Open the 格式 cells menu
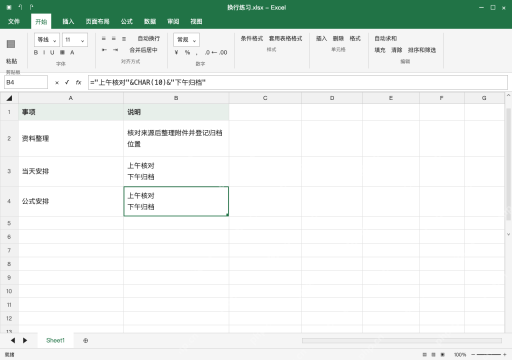This screenshot has height=360, width=512. pyautogui.click(x=355, y=39)
